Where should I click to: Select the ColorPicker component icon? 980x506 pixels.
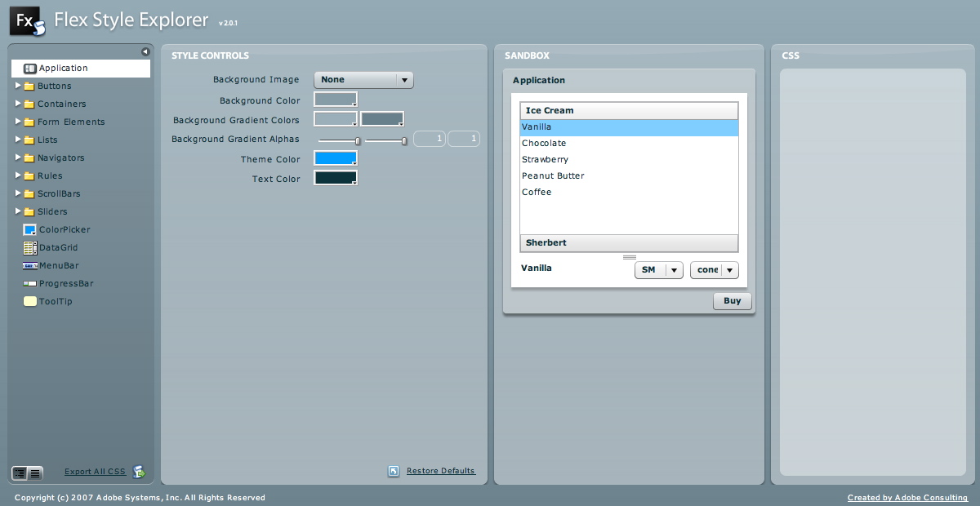tap(30, 230)
